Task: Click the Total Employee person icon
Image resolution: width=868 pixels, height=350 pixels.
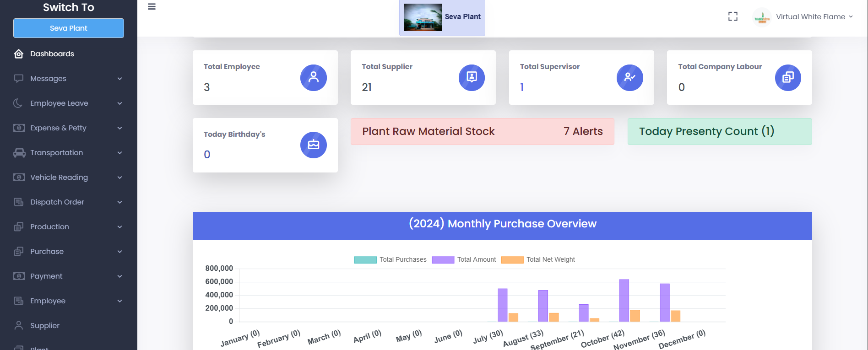Action: click(x=313, y=77)
